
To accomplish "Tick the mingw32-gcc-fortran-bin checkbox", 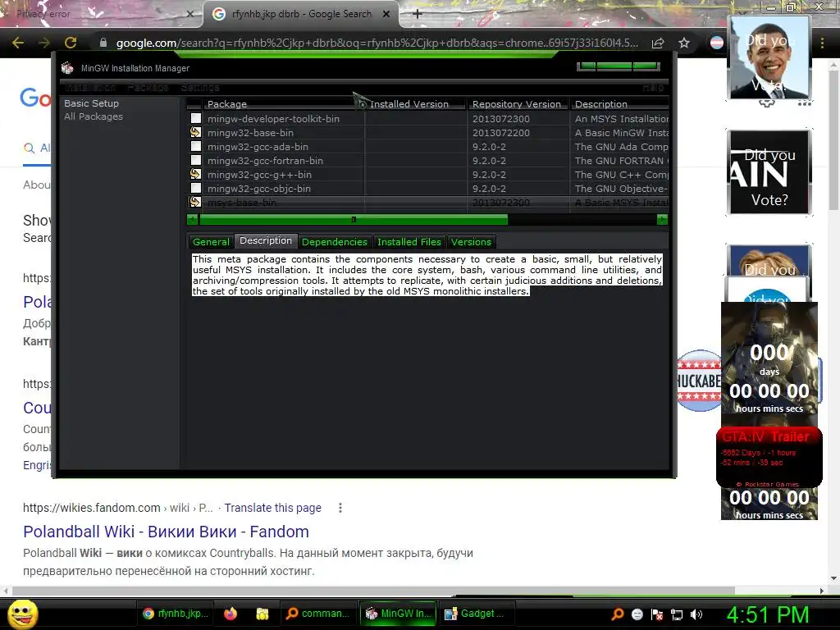I will (x=196, y=160).
